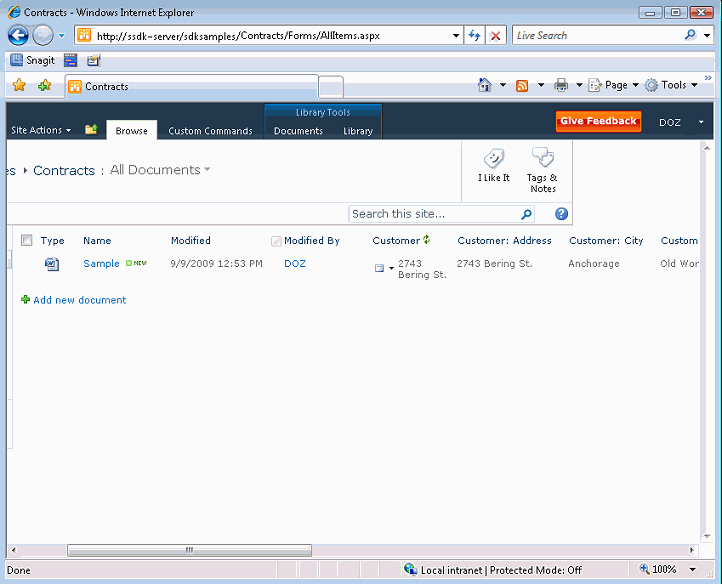Click the Snagit toolbar button
722x584 pixels.
[32, 60]
